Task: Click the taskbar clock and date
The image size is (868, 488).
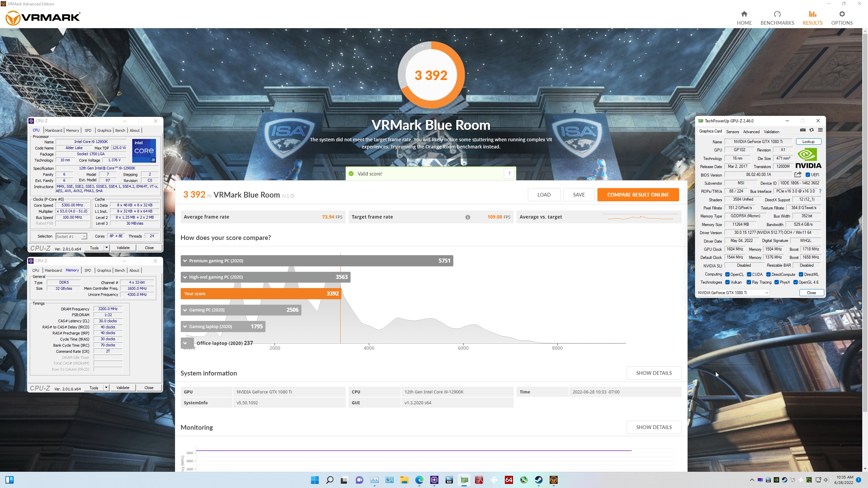Action: pyautogui.click(x=844, y=480)
